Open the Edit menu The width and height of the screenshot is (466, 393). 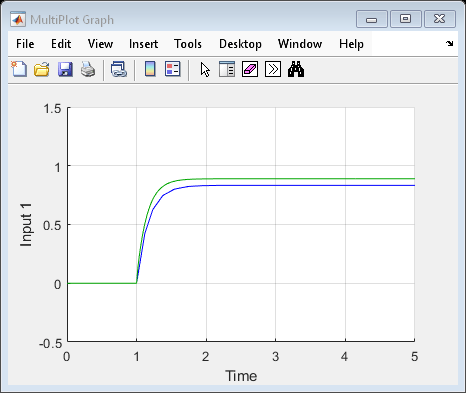pyautogui.click(x=61, y=44)
